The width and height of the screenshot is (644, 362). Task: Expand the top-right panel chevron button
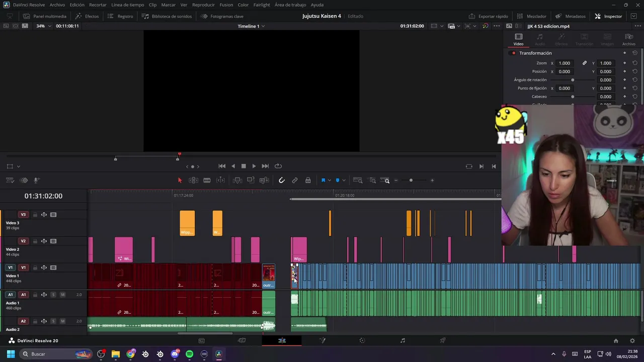[634, 16]
